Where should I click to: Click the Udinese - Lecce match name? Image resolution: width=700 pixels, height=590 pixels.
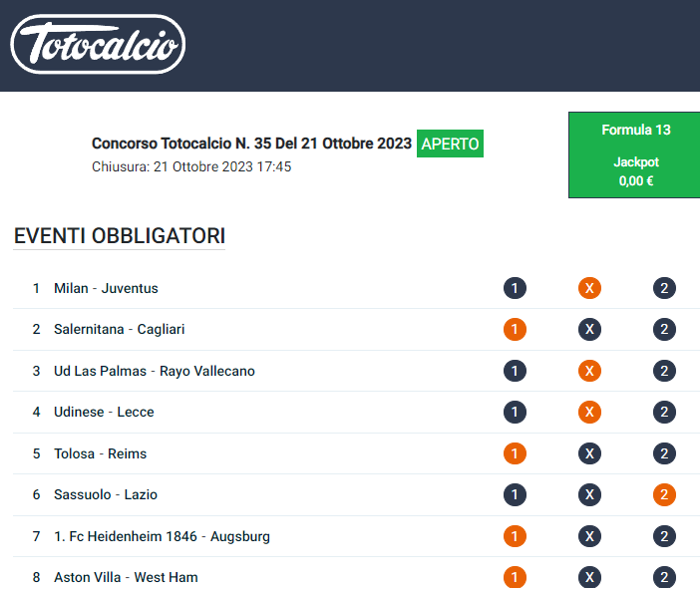point(104,412)
